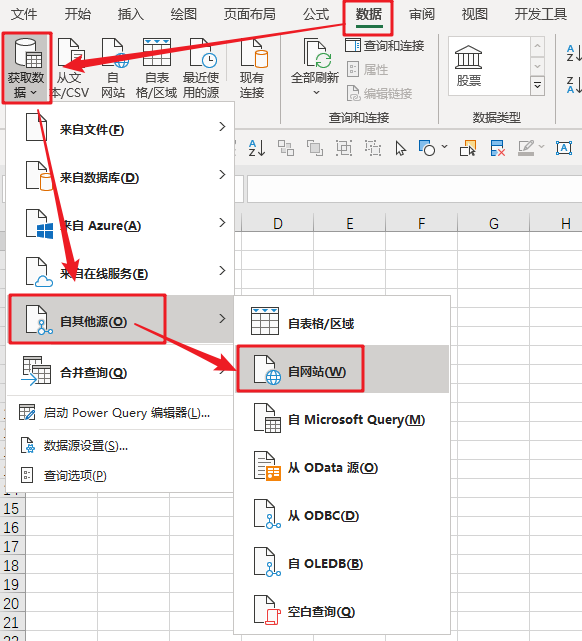
Task: Choose 自 Microsoft Query(M)
Action: [342, 418]
